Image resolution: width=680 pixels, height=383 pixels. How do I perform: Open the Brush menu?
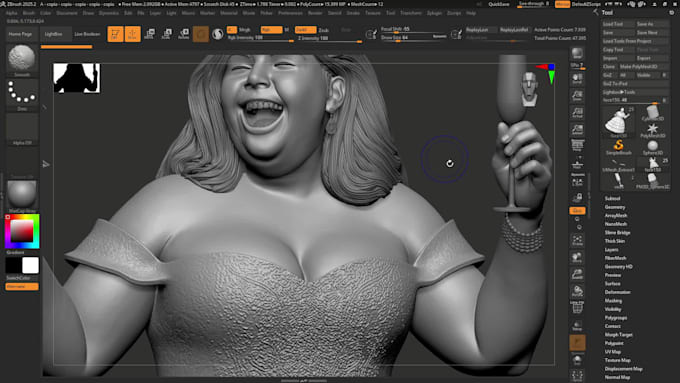29,13
